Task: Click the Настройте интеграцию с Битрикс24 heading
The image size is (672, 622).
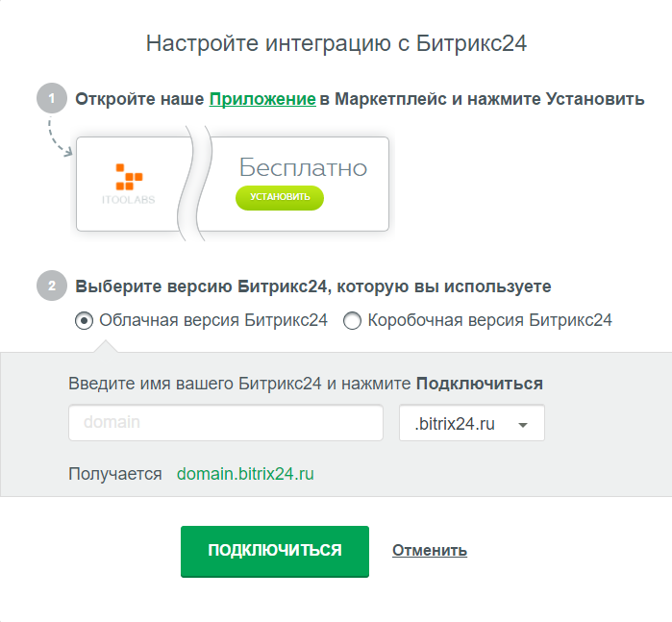Action: 336,42
